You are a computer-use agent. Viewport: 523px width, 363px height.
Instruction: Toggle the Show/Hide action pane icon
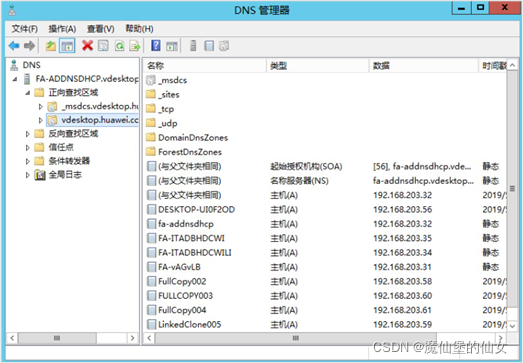pos(172,46)
